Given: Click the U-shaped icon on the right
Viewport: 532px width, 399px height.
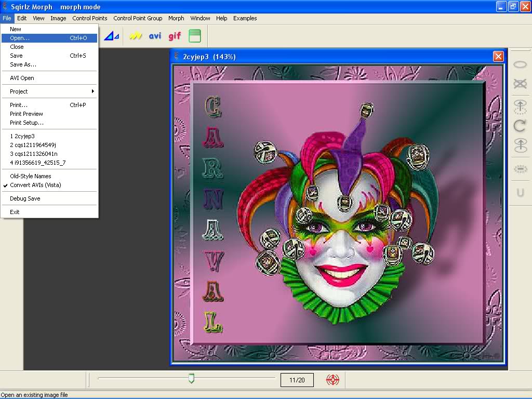Looking at the screenshot, I should [520, 192].
